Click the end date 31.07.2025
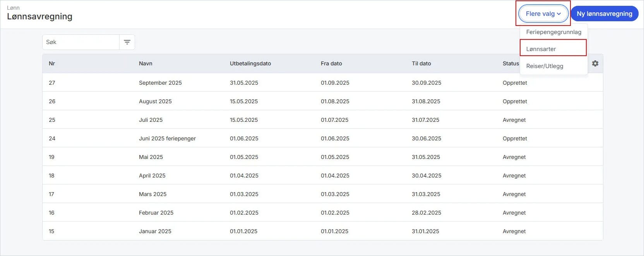Viewport: 644px width, 256px height. tap(425, 120)
